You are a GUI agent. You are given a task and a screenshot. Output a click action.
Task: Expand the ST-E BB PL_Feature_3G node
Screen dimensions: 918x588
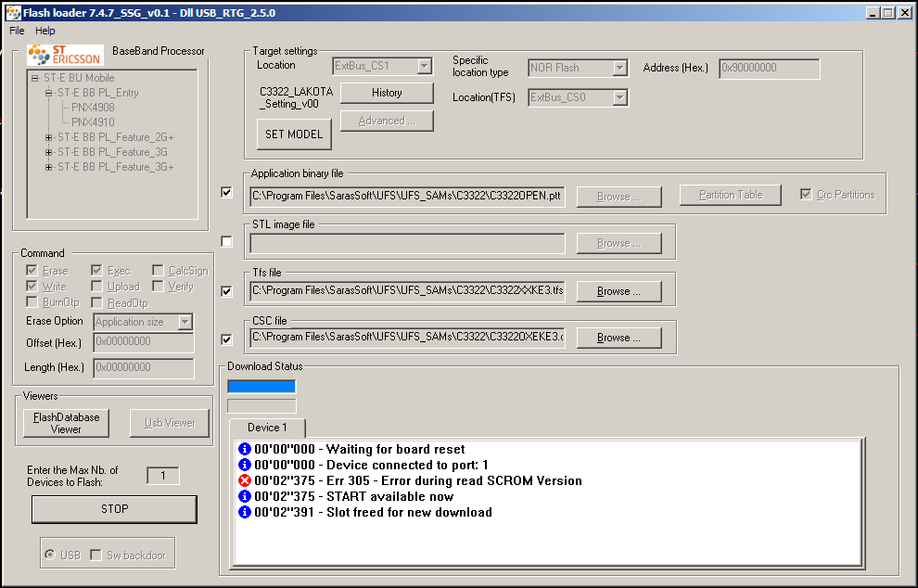pyautogui.click(x=48, y=152)
